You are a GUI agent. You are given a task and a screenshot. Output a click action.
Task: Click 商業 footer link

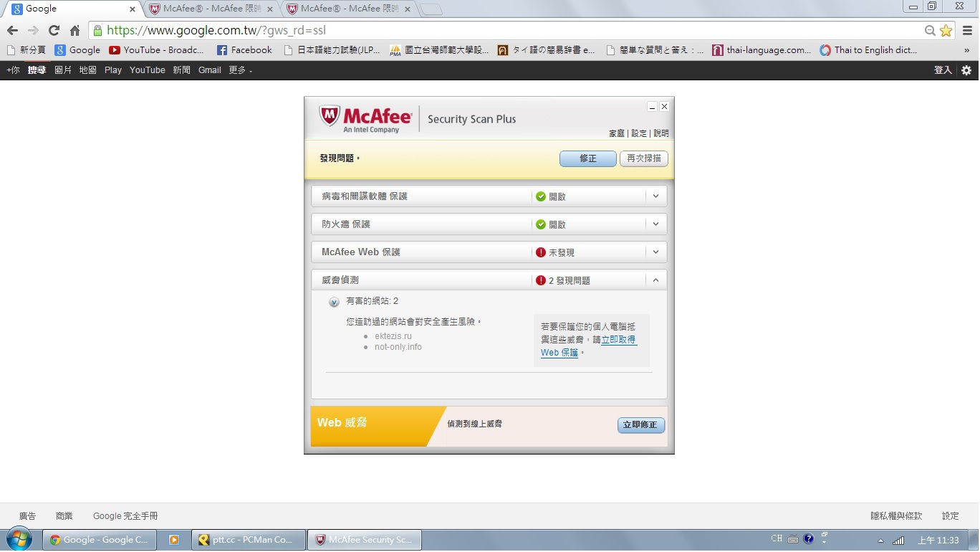[x=64, y=516]
